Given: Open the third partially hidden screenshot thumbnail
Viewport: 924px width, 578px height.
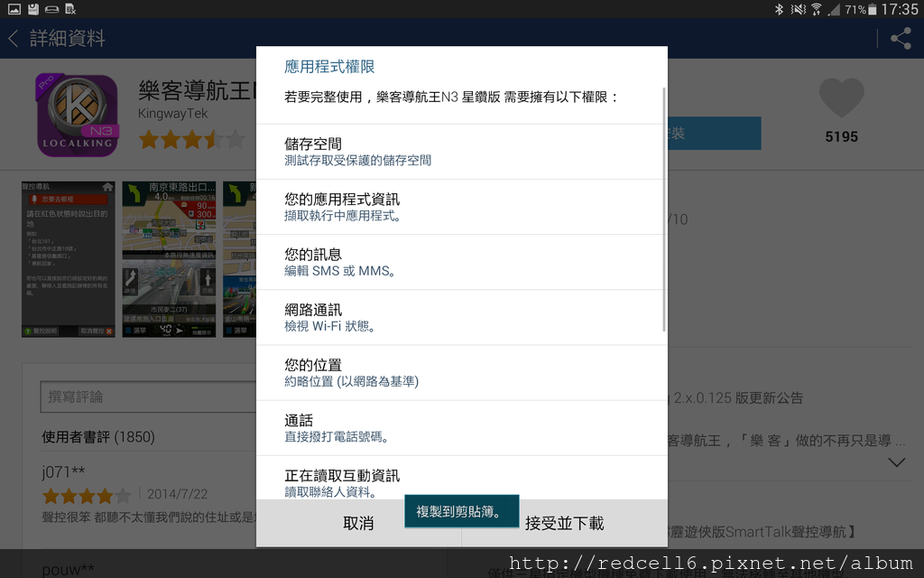Looking at the screenshot, I should [x=239, y=259].
